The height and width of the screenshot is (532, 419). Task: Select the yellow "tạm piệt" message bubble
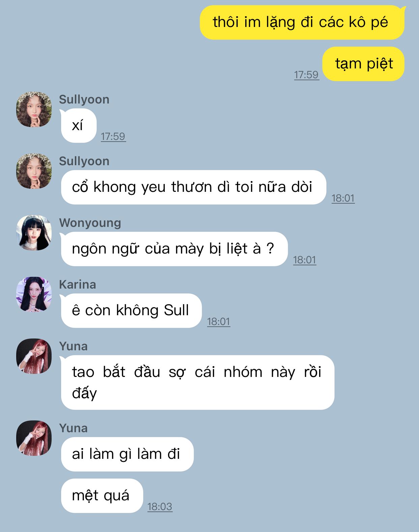click(363, 64)
